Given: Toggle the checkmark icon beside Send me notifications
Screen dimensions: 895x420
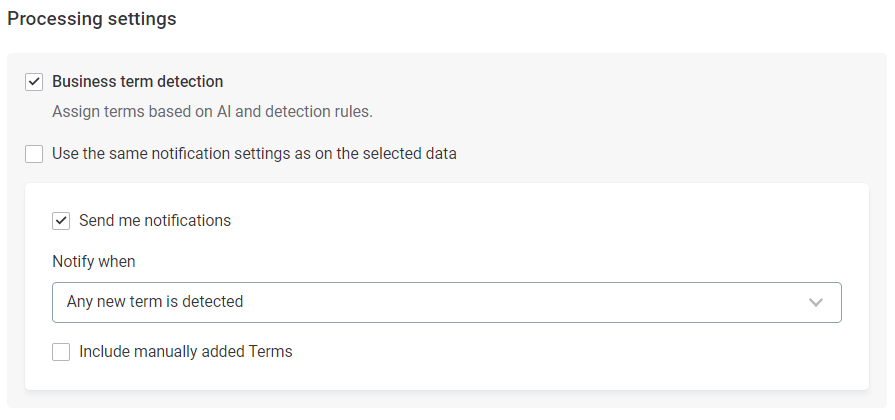Looking at the screenshot, I should (61, 221).
